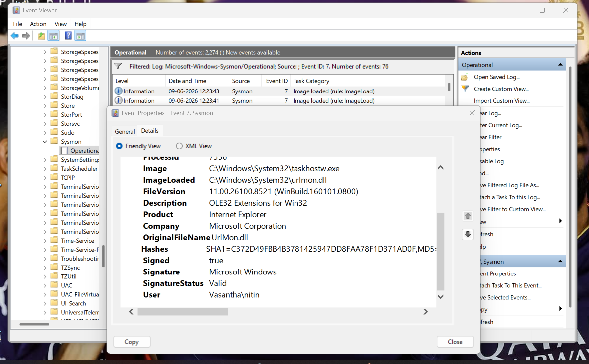Click the Close button in Event Properties

pyautogui.click(x=455, y=342)
